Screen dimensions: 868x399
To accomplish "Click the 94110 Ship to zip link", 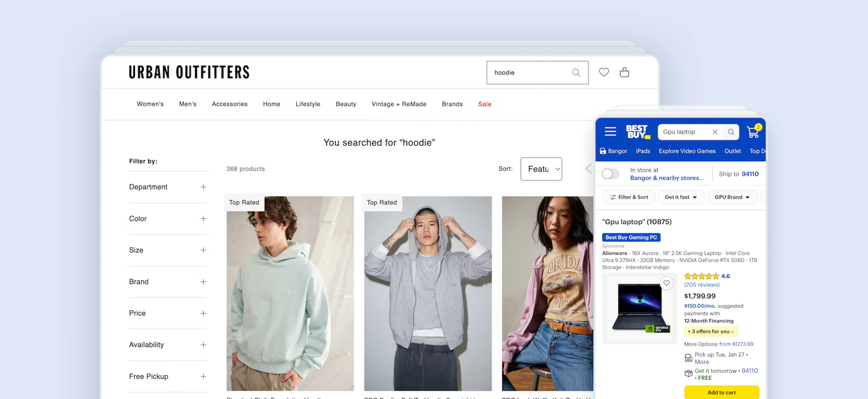I will pyautogui.click(x=750, y=174).
